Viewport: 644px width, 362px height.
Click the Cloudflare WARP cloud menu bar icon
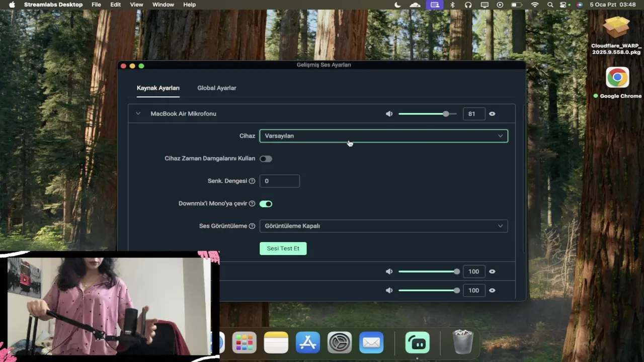(x=415, y=5)
